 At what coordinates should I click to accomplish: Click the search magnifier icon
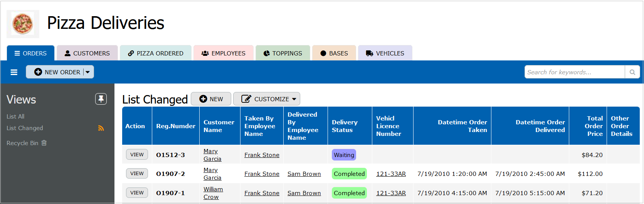(632, 72)
